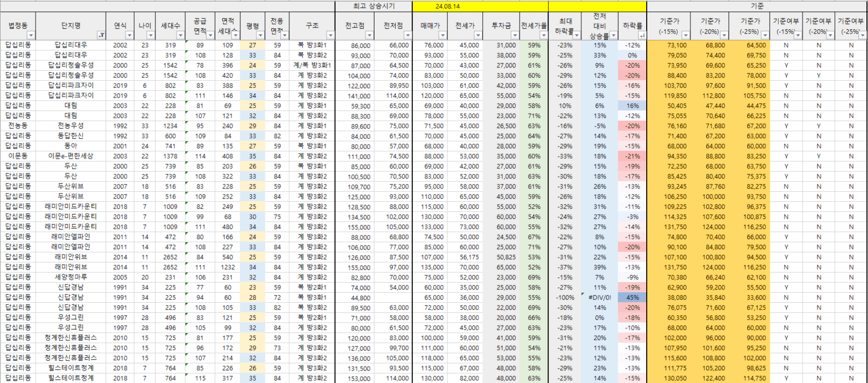This screenshot has width=868, height=383.
Task: Select the 141,000 전고점 cell
Action: pyautogui.click(x=355, y=96)
